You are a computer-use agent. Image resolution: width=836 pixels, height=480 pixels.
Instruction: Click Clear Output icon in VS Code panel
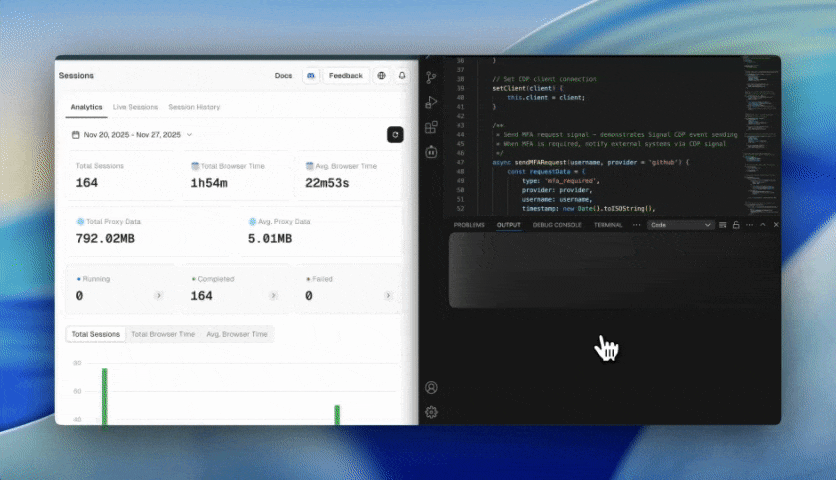click(722, 225)
